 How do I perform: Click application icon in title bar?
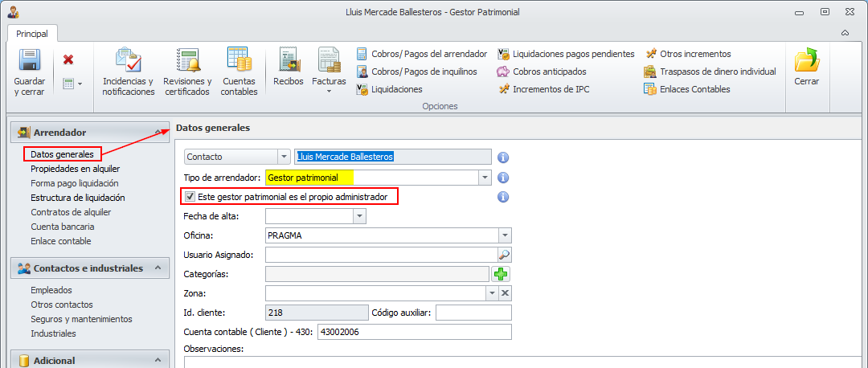pos(14,11)
